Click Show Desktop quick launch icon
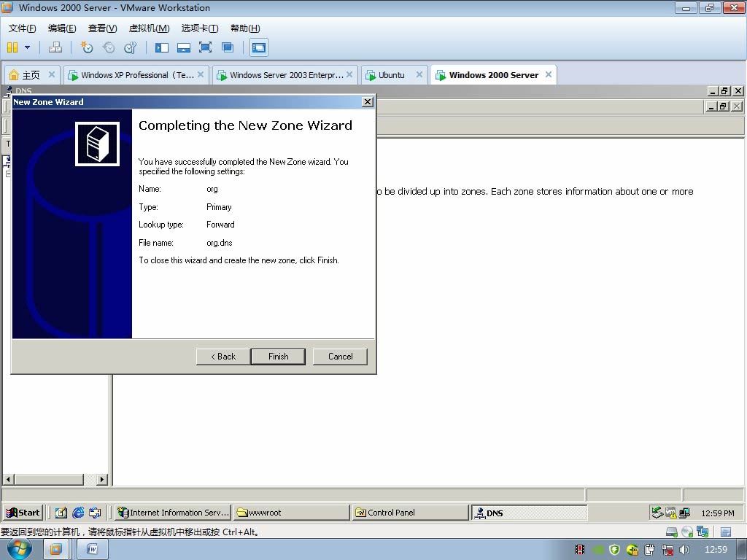This screenshot has width=747, height=560. (61, 513)
